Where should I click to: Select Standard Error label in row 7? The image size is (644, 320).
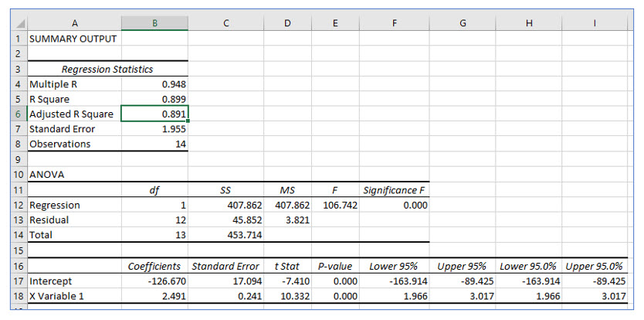[x=74, y=129]
